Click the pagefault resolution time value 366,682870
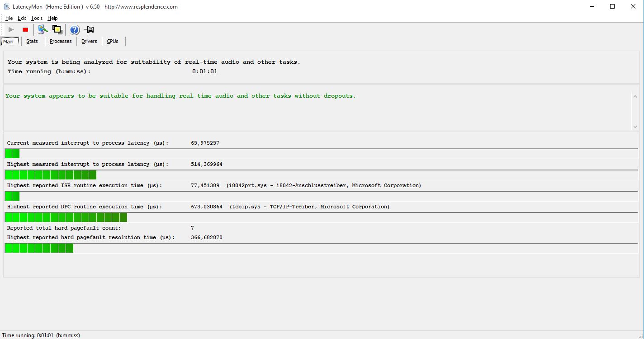The image size is (644, 339). pos(207,237)
